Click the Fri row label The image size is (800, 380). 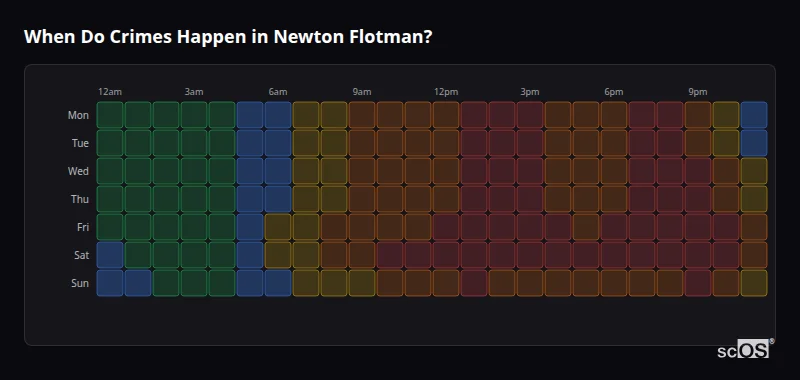[x=83, y=227]
